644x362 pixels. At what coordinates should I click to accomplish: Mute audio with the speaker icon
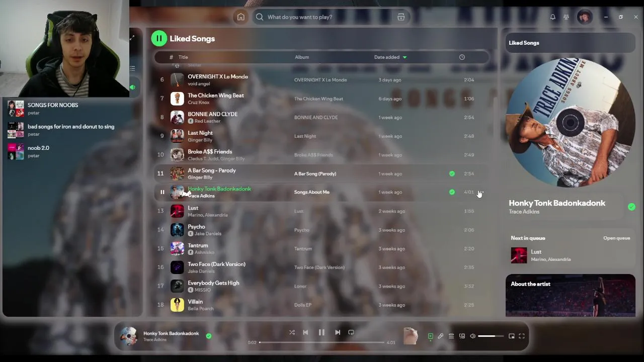[473, 336]
